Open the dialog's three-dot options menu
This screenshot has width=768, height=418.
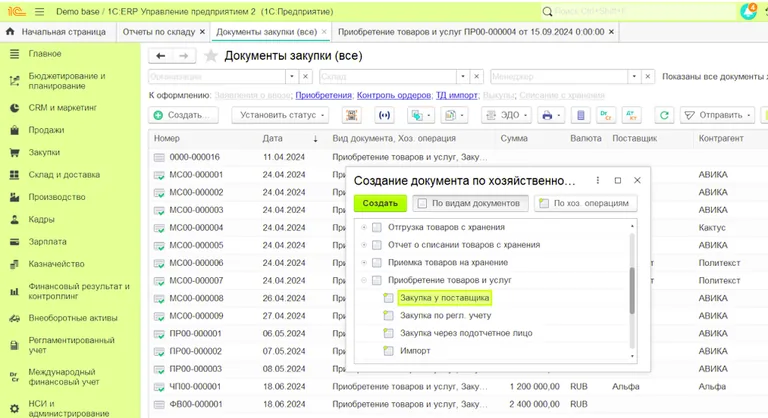597,181
